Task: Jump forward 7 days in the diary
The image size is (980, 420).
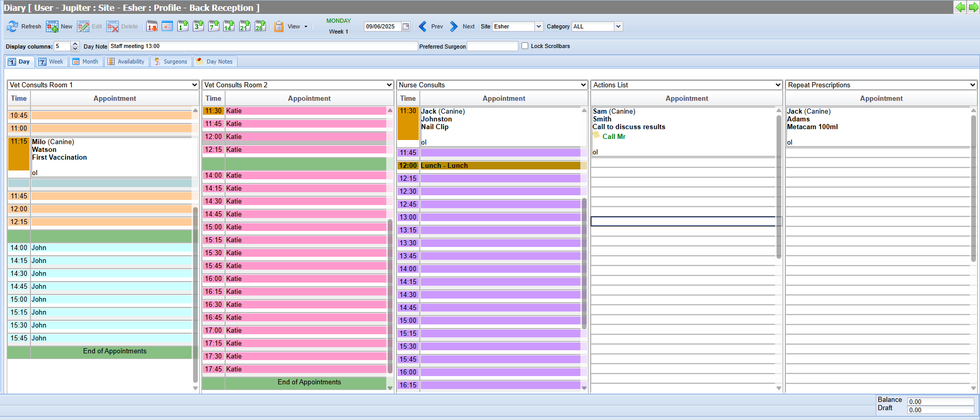Action: click(x=214, y=26)
